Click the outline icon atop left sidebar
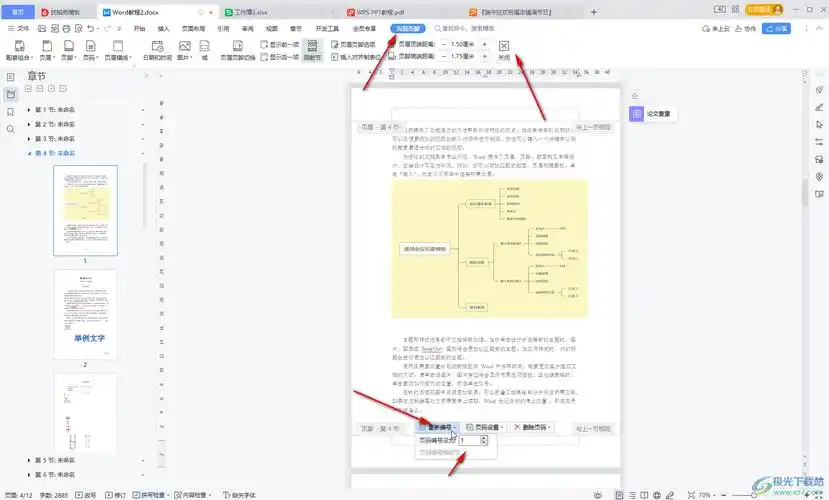 [x=11, y=77]
